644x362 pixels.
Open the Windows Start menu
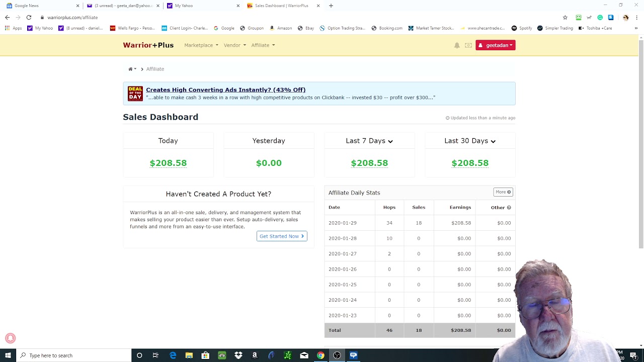(x=8, y=355)
